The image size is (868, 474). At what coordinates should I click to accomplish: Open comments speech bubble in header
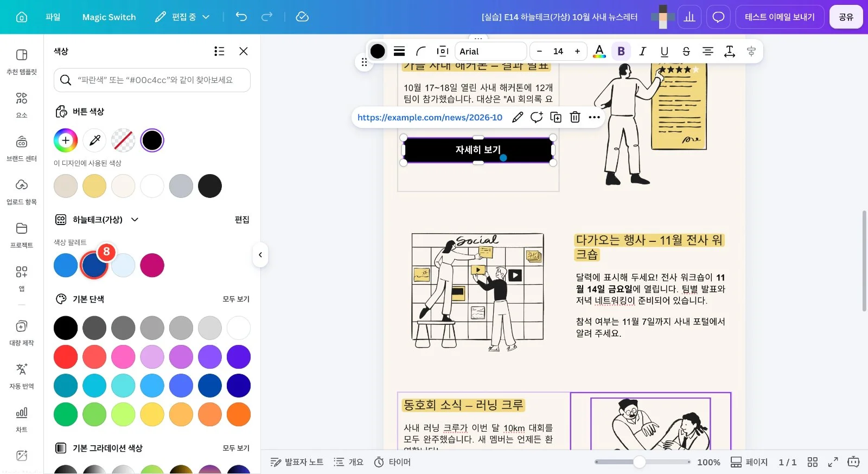(x=718, y=17)
